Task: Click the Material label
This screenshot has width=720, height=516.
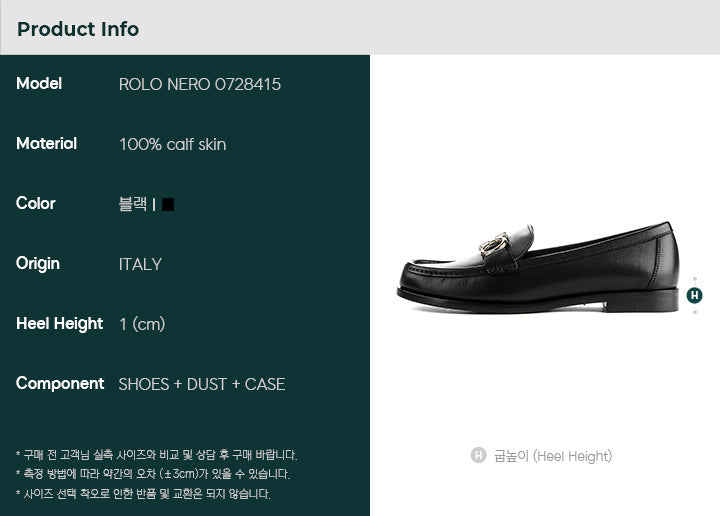Action: 46,144
